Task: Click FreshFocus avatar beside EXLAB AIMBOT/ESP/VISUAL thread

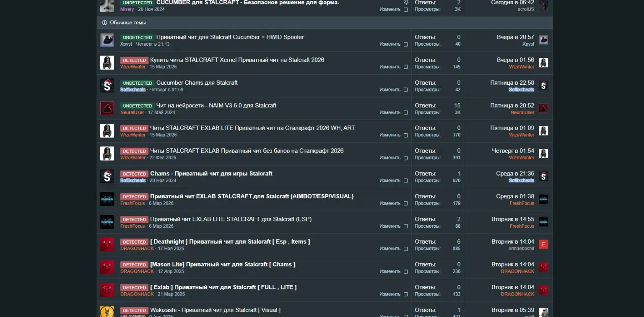Action: tap(107, 199)
